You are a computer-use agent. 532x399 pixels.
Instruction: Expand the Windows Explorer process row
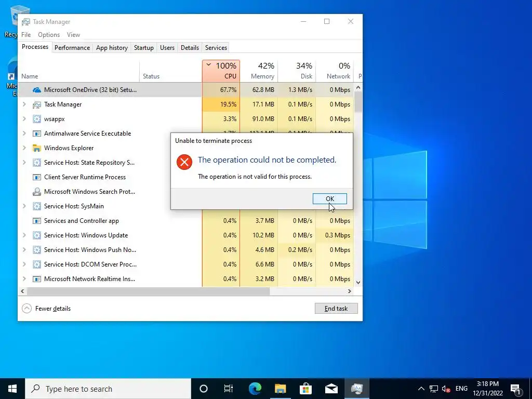pos(24,148)
